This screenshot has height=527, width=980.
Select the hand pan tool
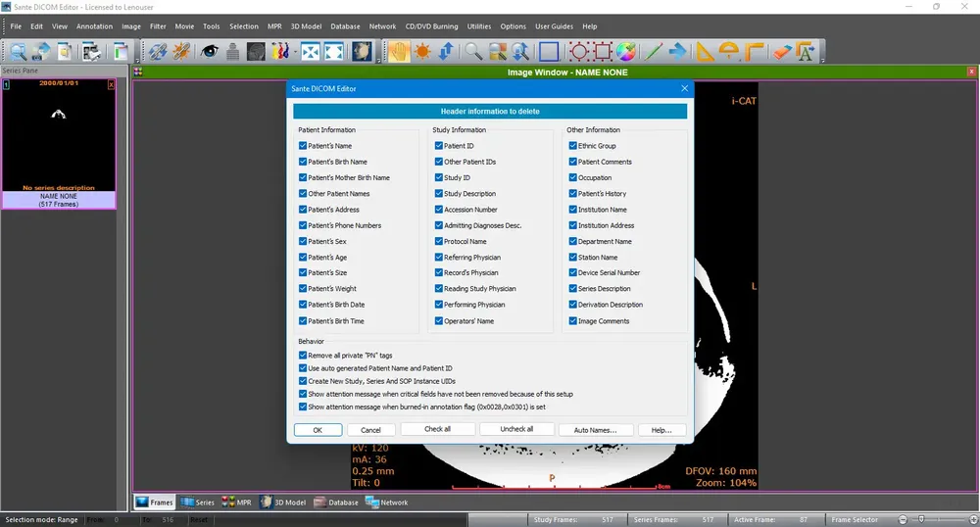[x=398, y=51]
